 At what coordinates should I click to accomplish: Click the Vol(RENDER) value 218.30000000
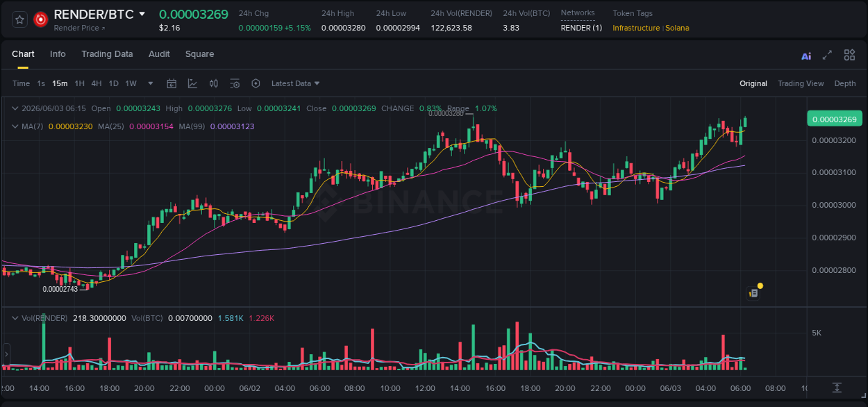click(99, 318)
